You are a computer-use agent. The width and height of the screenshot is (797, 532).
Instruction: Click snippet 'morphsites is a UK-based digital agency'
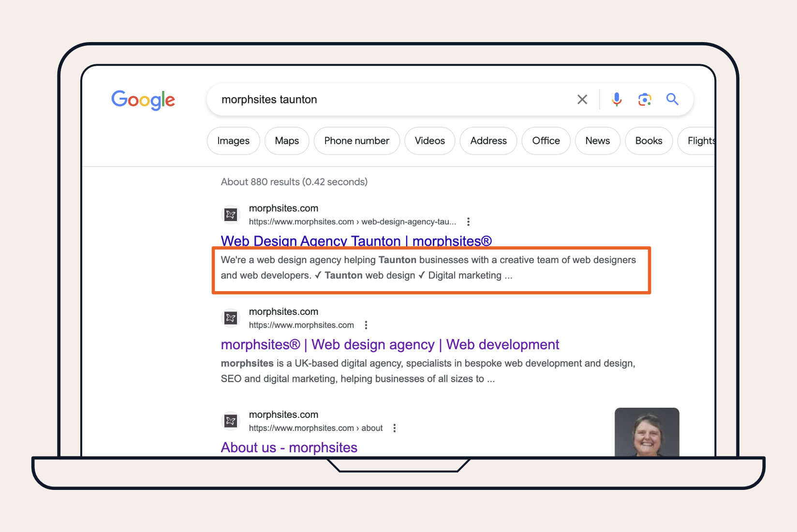[x=428, y=371]
